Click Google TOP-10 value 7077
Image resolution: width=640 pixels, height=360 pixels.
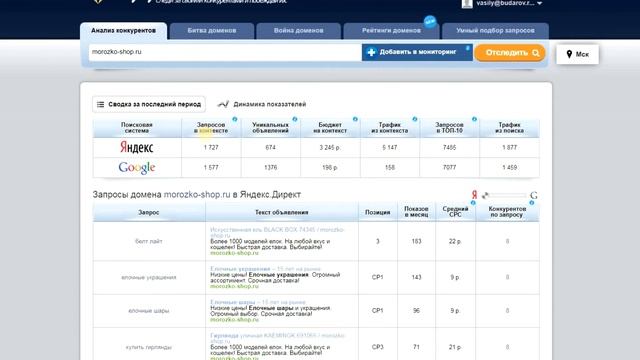(x=449, y=167)
